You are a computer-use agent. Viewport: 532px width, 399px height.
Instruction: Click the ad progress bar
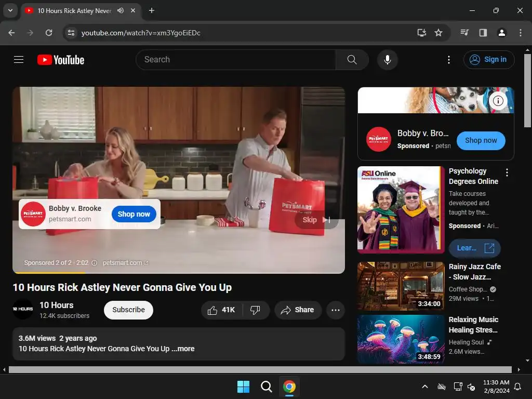click(179, 272)
